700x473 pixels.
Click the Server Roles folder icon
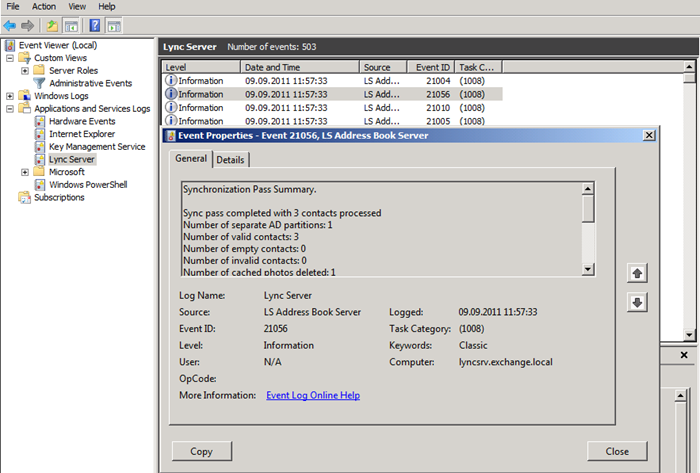coord(39,71)
